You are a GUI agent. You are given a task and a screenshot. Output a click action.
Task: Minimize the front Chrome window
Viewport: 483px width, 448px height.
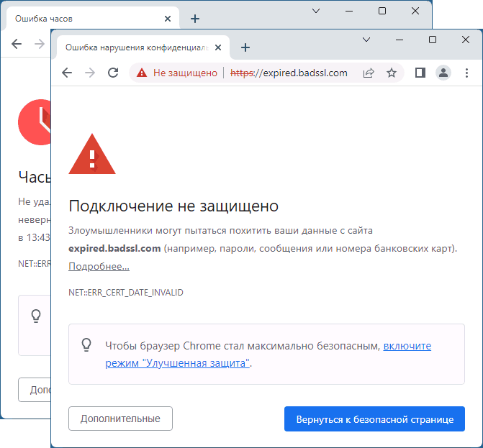(400, 40)
